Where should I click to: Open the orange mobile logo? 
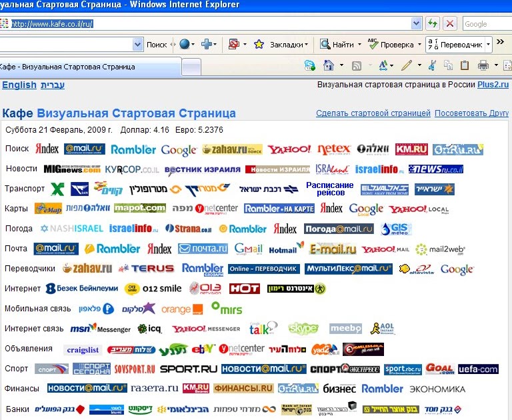[x=182, y=309]
